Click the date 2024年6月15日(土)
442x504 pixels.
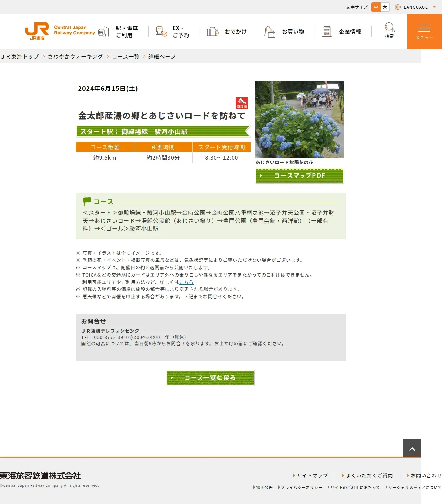coord(108,89)
